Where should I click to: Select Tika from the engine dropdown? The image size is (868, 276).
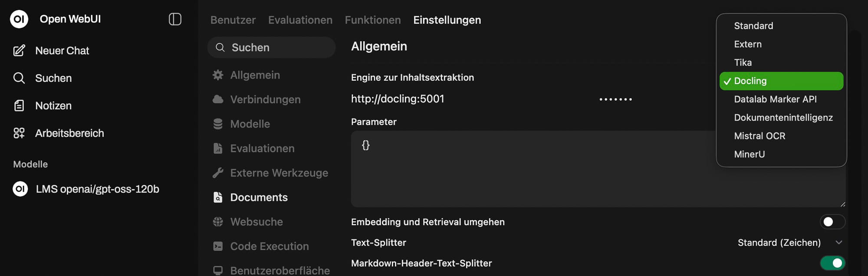tap(743, 62)
